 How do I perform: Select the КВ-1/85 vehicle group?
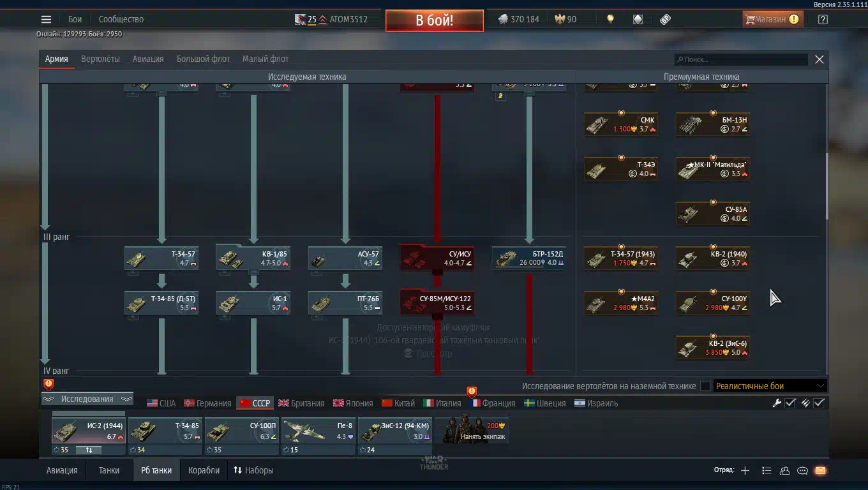(253, 258)
